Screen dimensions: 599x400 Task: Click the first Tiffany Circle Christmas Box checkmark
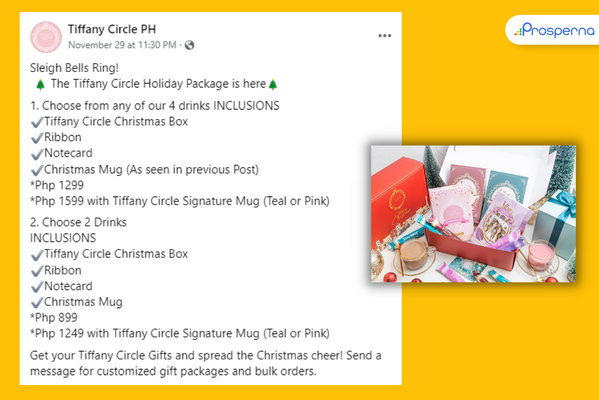[37, 122]
